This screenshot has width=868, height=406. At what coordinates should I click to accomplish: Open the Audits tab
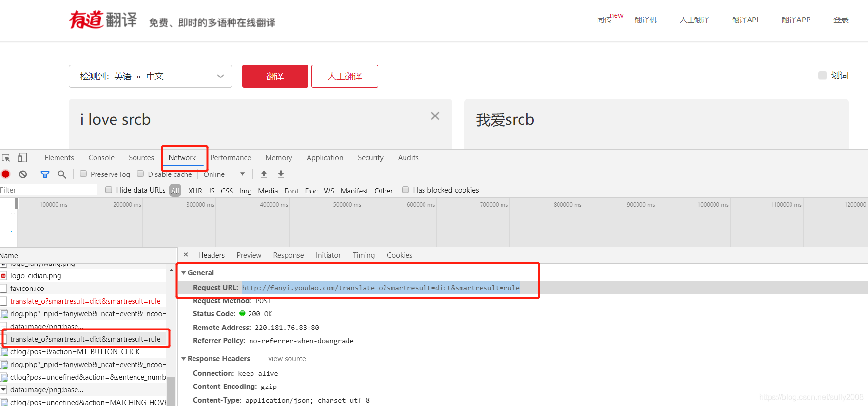pyautogui.click(x=408, y=158)
